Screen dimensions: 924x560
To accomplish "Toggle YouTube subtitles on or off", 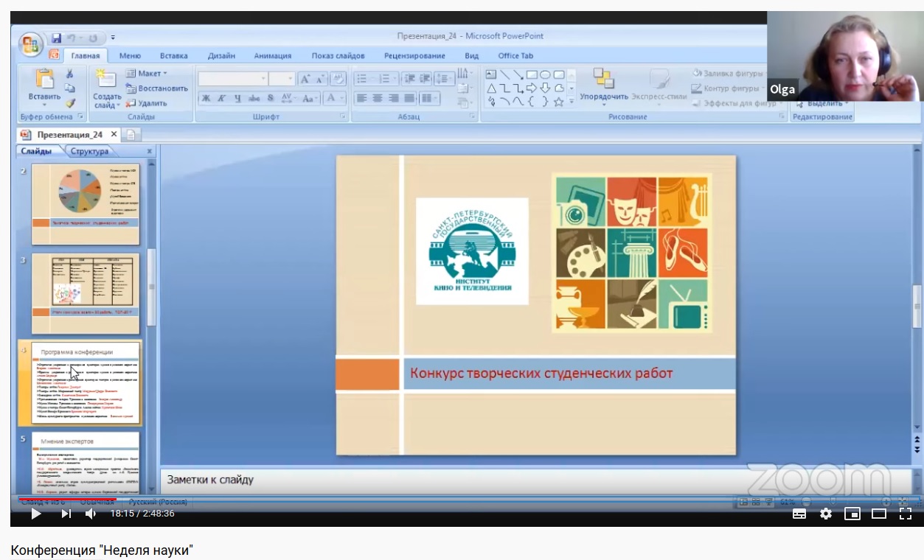I will coord(799,514).
